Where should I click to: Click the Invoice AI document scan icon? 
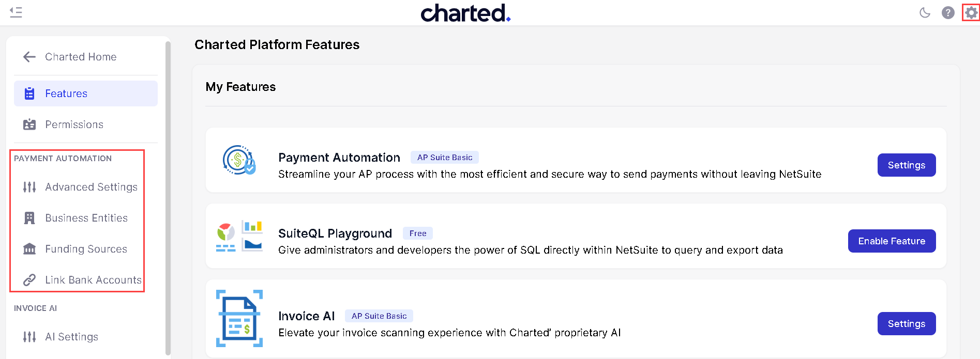[x=239, y=318]
